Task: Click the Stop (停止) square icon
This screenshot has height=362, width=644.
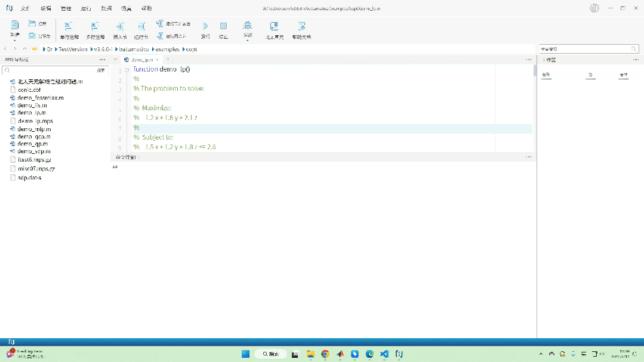Action: point(223,26)
